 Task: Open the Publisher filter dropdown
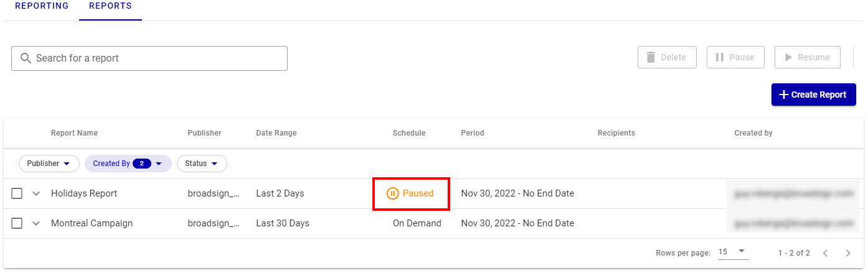(x=49, y=164)
